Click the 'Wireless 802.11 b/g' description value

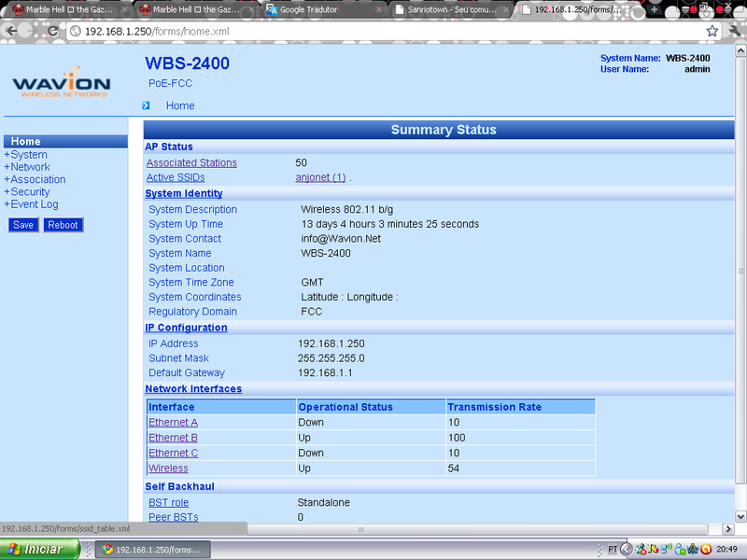click(x=346, y=209)
